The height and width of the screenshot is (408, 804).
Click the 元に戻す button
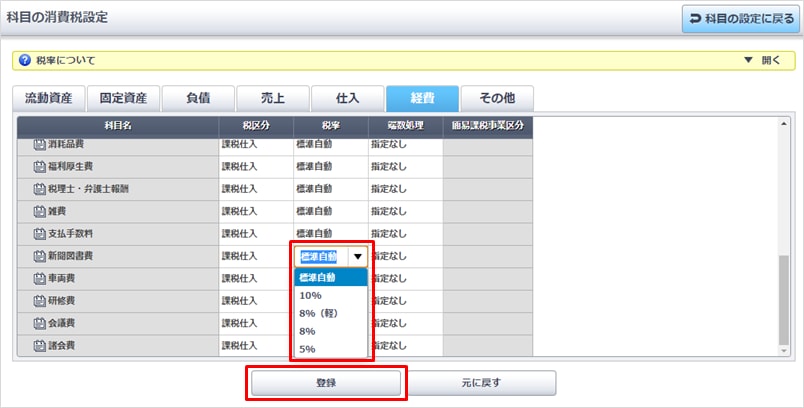pyautogui.click(x=483, y=383)
